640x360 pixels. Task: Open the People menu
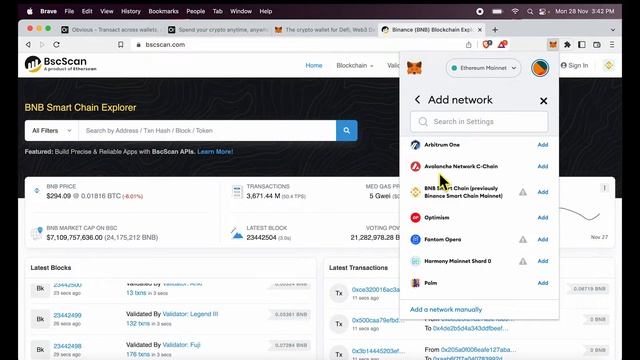(196, 11)
